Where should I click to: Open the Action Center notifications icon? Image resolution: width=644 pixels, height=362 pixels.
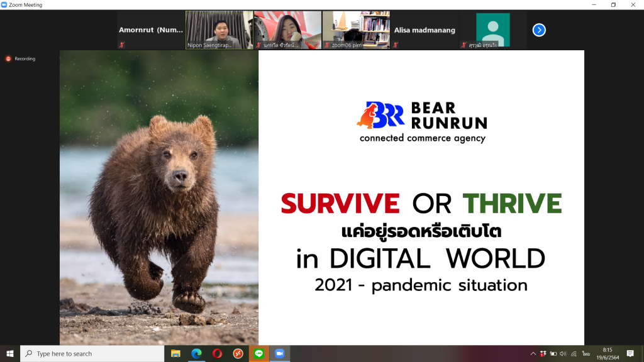(630, 354)
